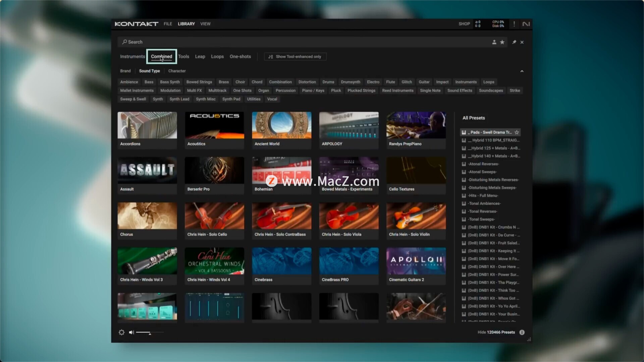The width and height of the screenshot is (644, 362).
Task: Click the KONTAKT logo
Action: click(136, 24)
